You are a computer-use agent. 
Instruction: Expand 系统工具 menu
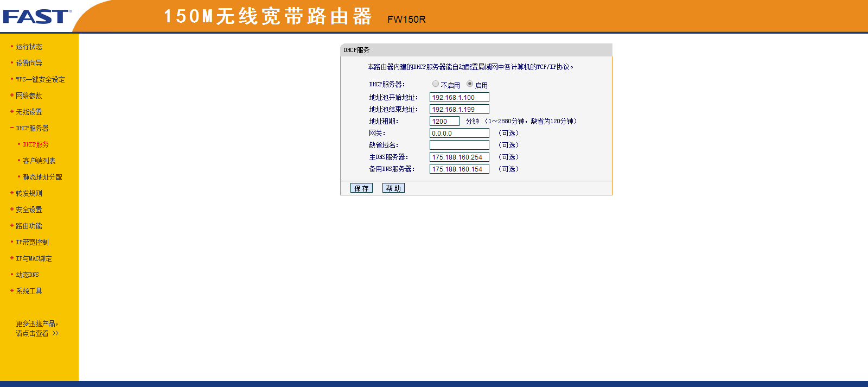(29, 291)
